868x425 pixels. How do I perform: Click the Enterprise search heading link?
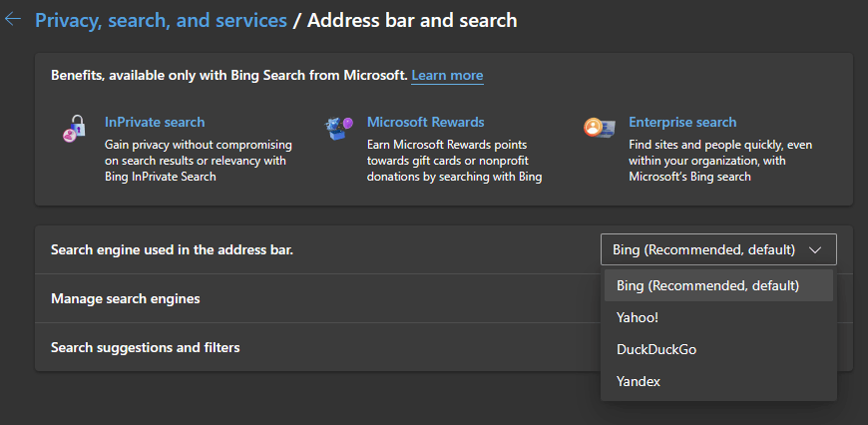coord(682,123)
